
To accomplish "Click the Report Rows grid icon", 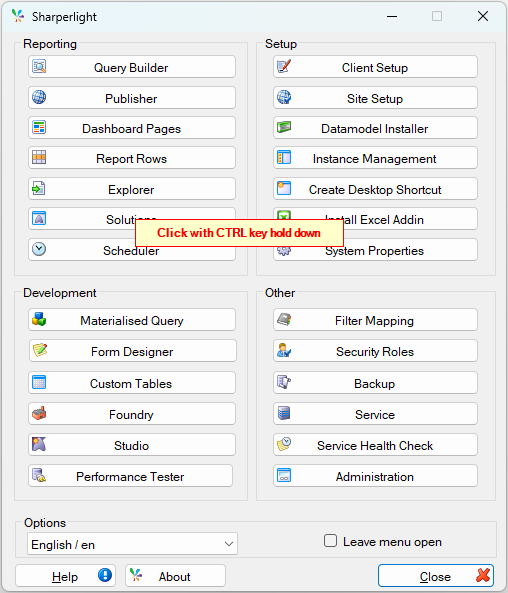I will (x=39, y=157).
